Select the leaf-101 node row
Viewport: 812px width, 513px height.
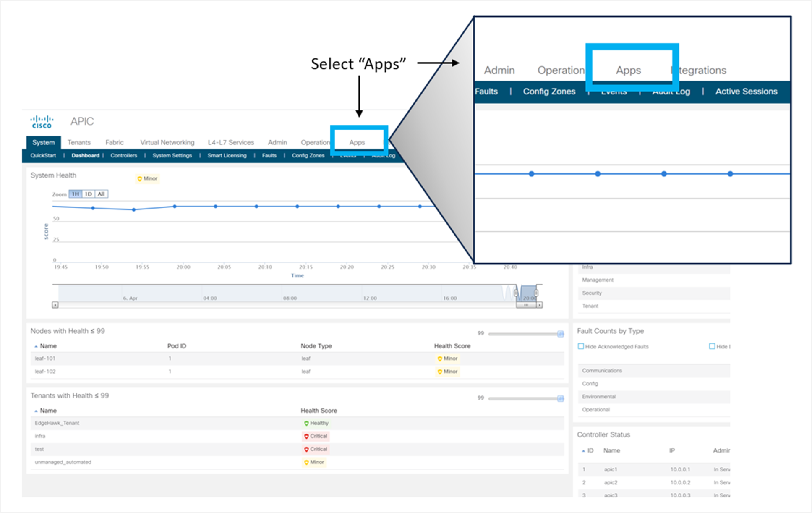point(297,359)
